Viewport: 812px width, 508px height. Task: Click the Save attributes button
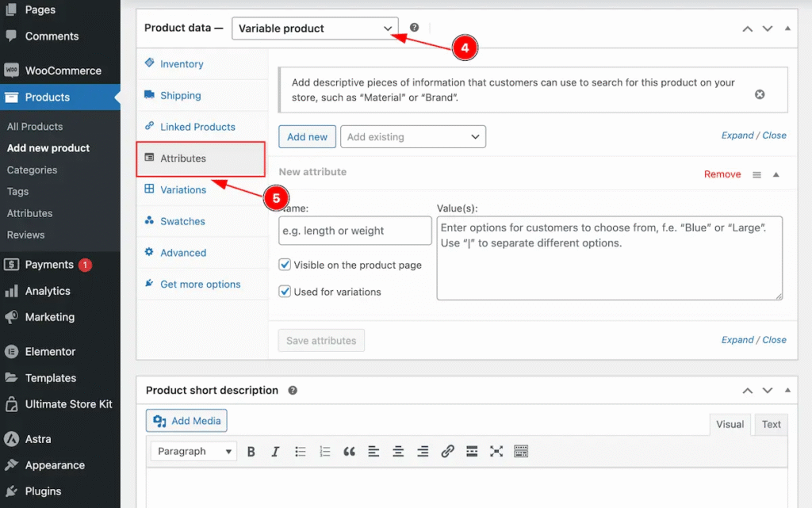[x=321, y=341]
